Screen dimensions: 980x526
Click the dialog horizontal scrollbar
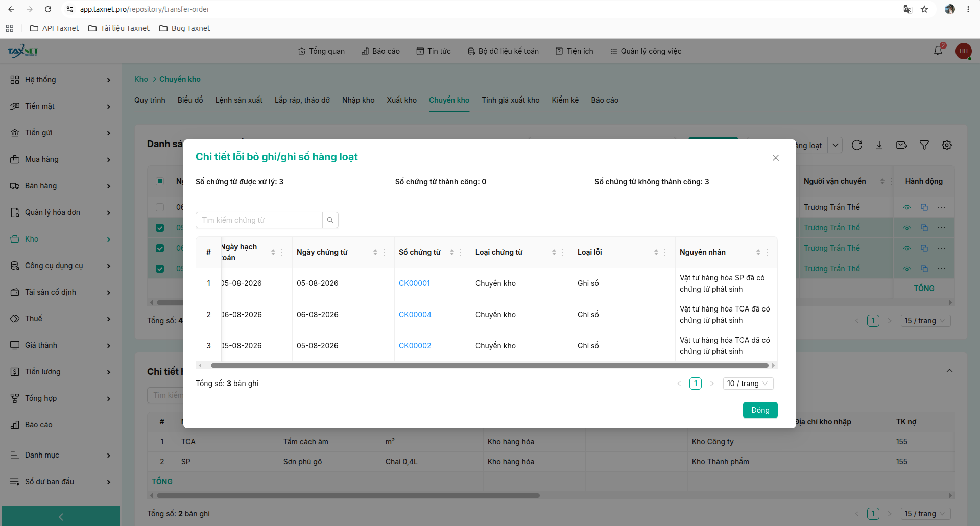tap(489, 366)
